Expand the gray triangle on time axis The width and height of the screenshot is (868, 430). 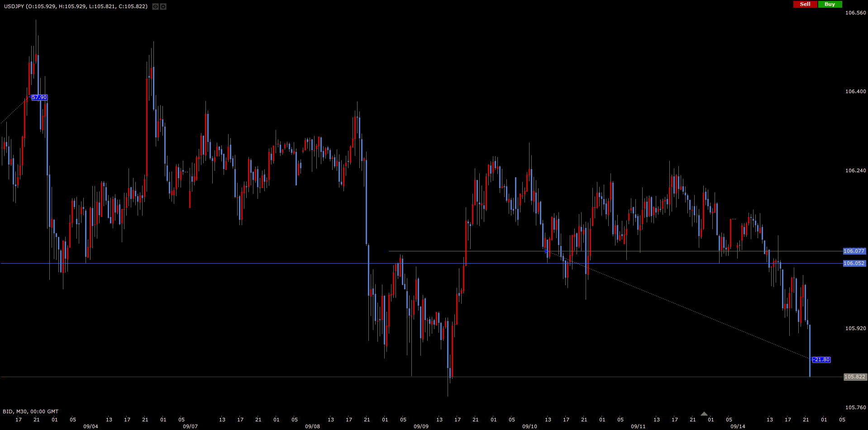point(704,414)
